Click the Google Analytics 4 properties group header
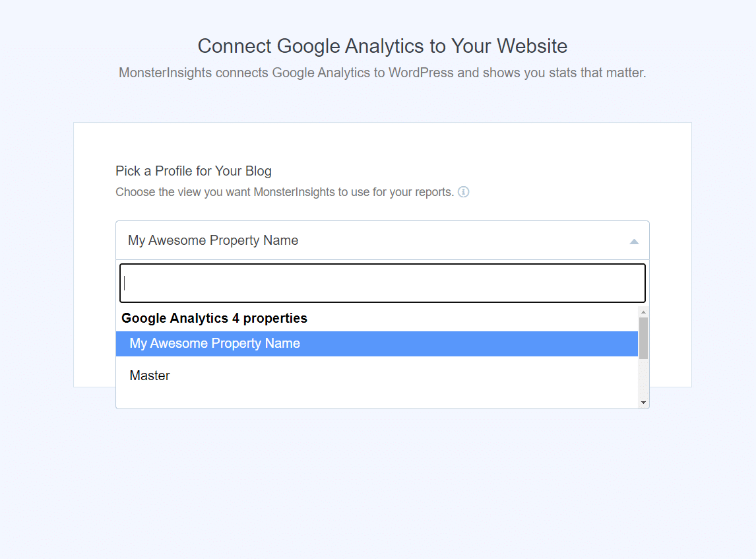Image resolution: width=756 pixels, height=559 pixels. click(x=214, y=318)
